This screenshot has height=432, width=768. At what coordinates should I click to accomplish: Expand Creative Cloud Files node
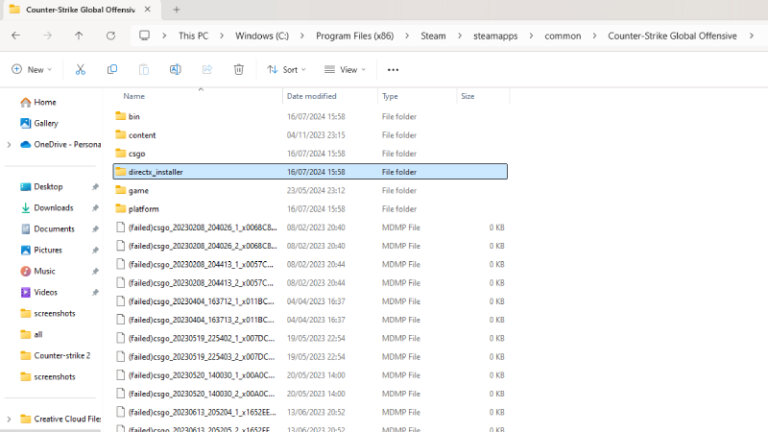tap(9, 419)
